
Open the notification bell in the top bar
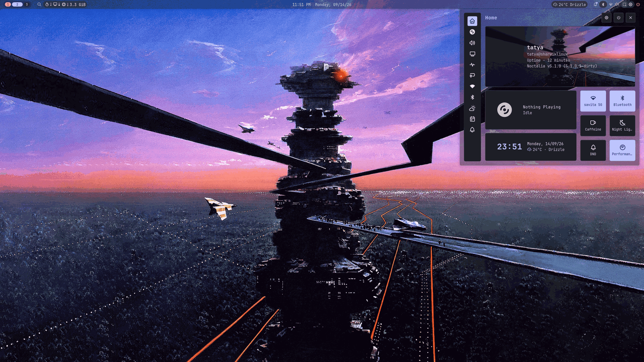[x=595, y=5]
